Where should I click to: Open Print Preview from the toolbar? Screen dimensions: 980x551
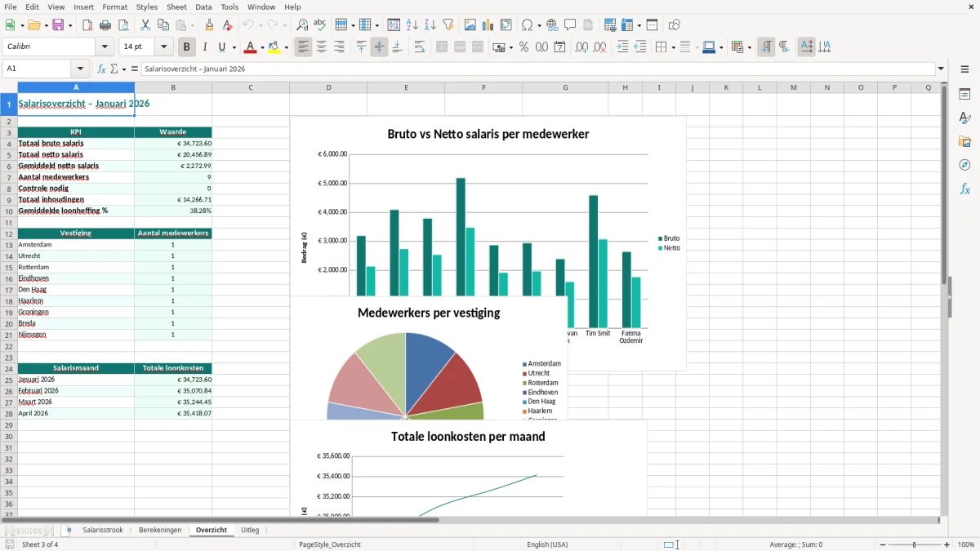pos(122,25)
